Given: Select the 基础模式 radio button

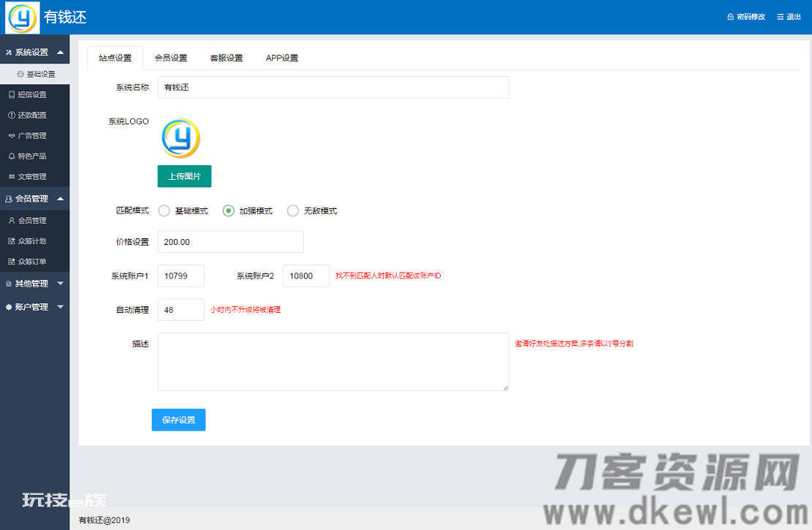Looking at the screenshot, I should pos(164,211).
